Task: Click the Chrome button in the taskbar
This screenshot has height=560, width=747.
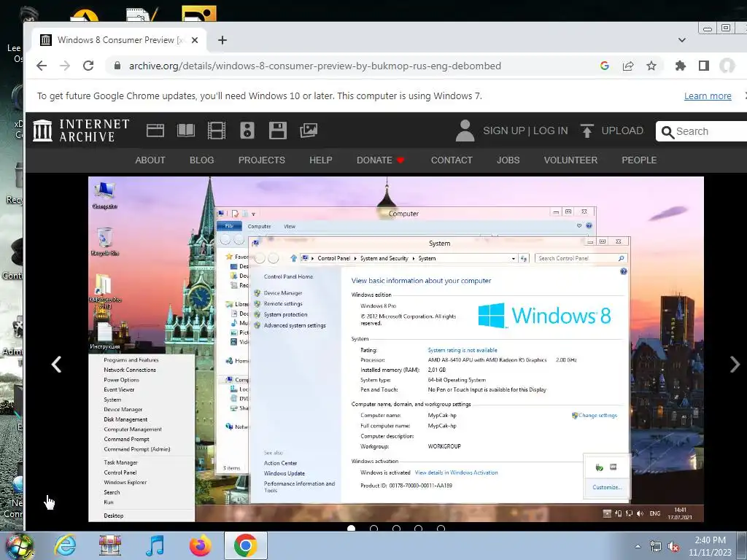Action: [245, 545]
